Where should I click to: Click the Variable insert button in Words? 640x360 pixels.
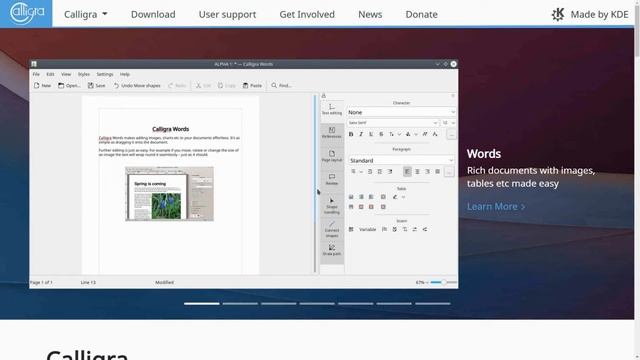(x=367, y=229)
